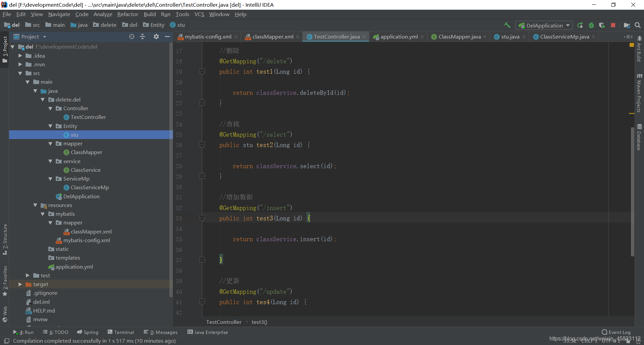Open DelApplication run configuration dropdown
The image size is (644, 345).
[x=544, y=25]
